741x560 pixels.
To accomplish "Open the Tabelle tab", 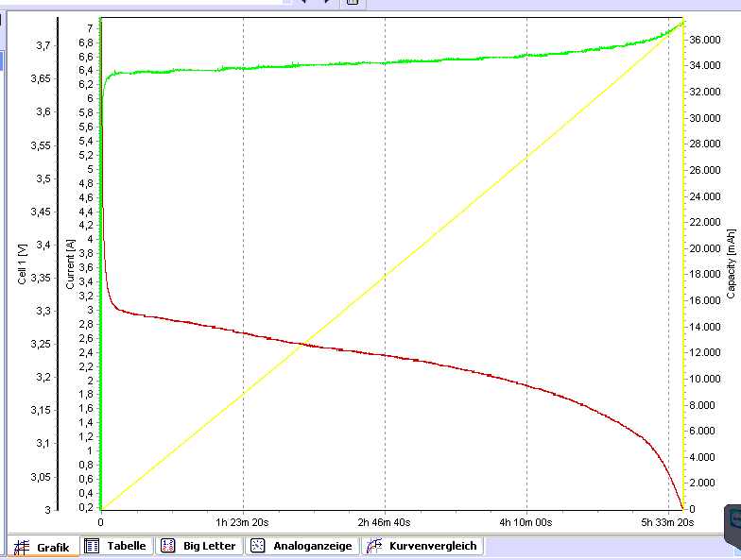I will tap(116, 546).
